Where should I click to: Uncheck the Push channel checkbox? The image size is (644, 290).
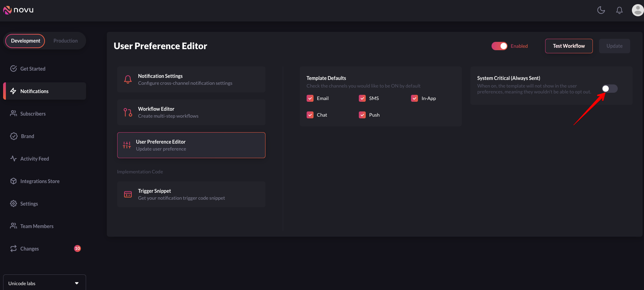pos(362,115)
